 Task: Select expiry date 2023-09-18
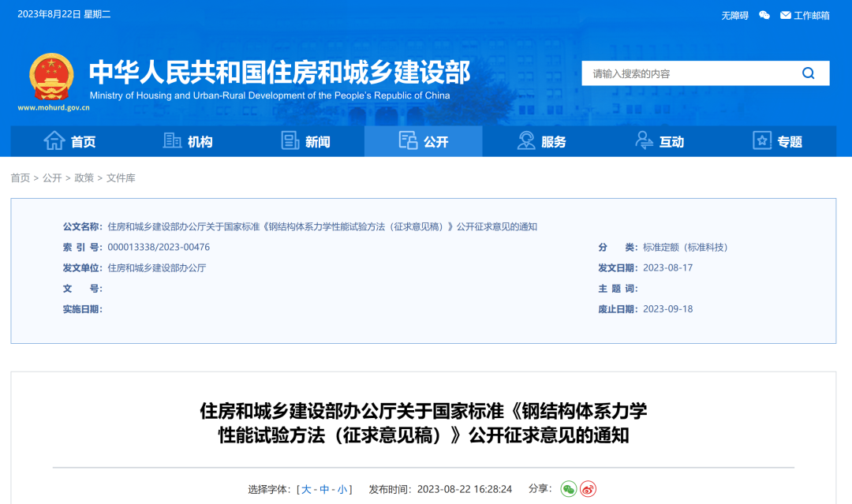tap(668, 309)
